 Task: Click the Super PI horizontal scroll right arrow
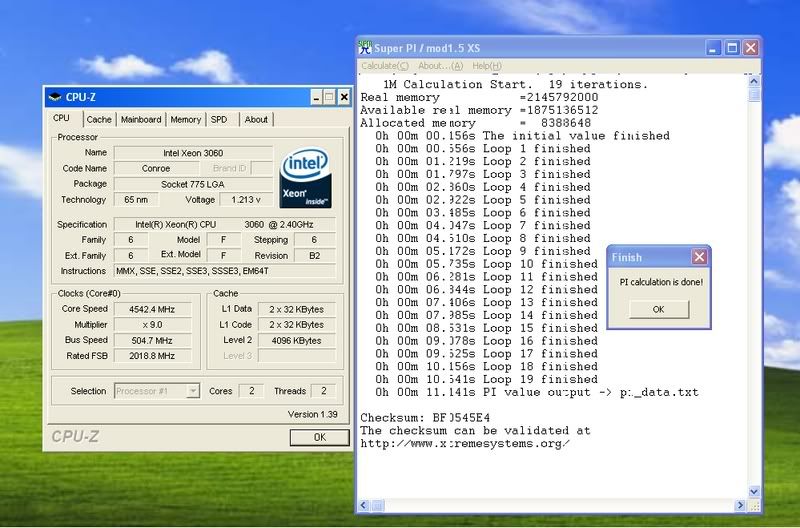740,505
